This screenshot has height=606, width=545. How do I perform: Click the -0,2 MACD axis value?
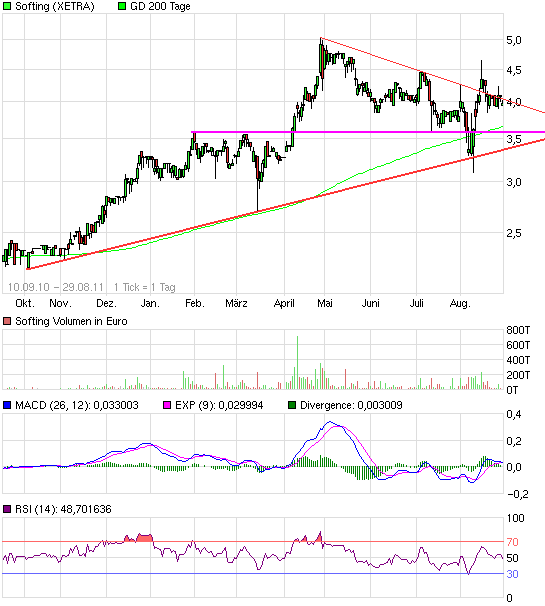tap(518, 494)
